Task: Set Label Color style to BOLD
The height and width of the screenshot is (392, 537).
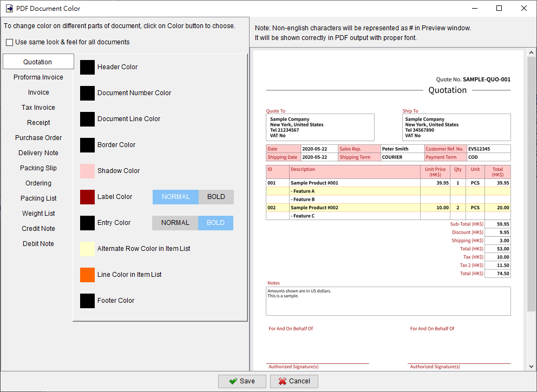Action: (x=216, y=197)
